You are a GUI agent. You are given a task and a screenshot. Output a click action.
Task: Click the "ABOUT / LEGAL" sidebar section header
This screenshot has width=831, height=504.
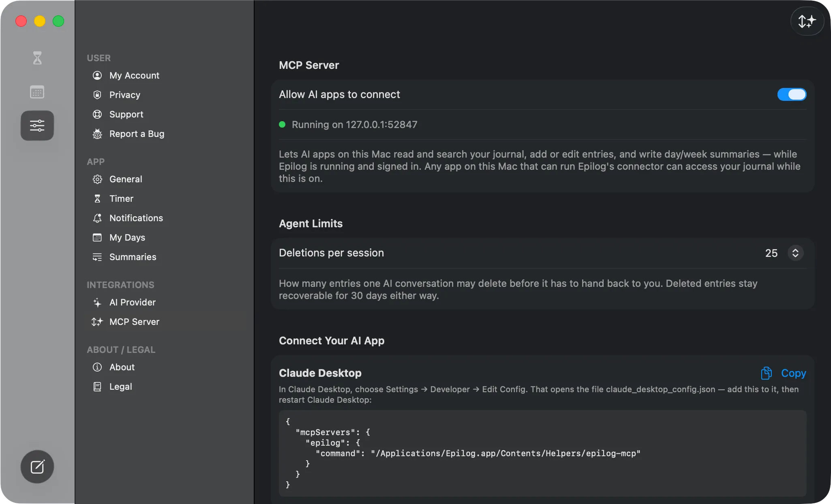tap(121, 350)
